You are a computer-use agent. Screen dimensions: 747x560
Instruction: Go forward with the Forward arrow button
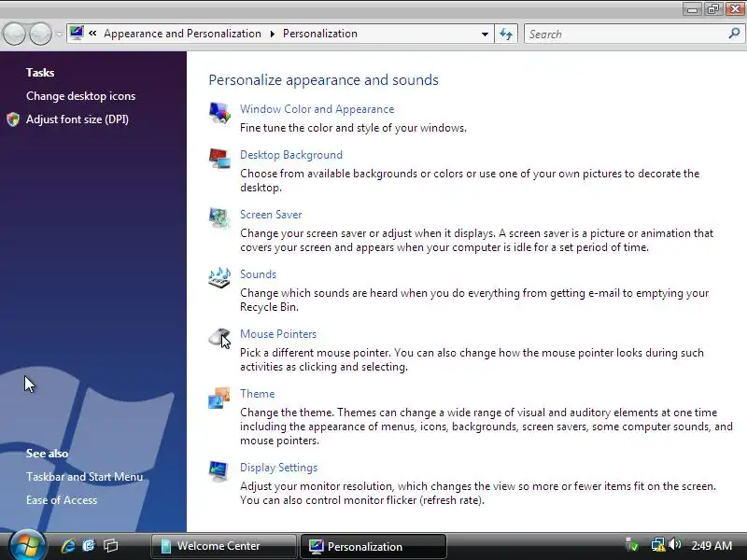click(x=40, y=34)
